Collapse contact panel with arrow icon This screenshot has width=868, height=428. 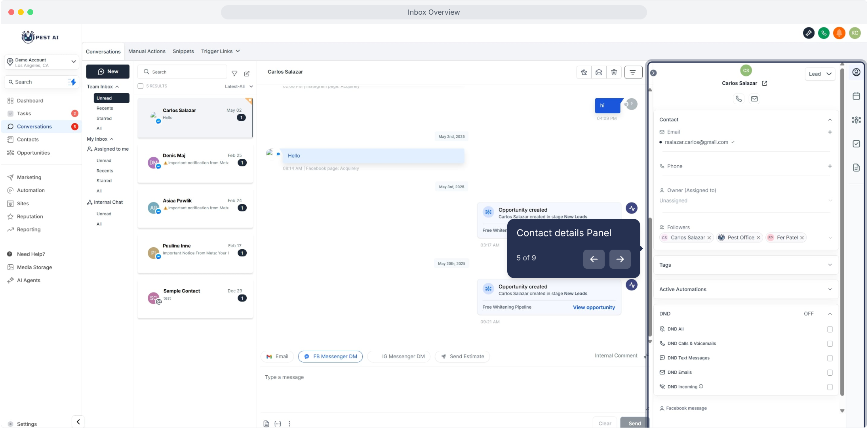tap(653, 73)
